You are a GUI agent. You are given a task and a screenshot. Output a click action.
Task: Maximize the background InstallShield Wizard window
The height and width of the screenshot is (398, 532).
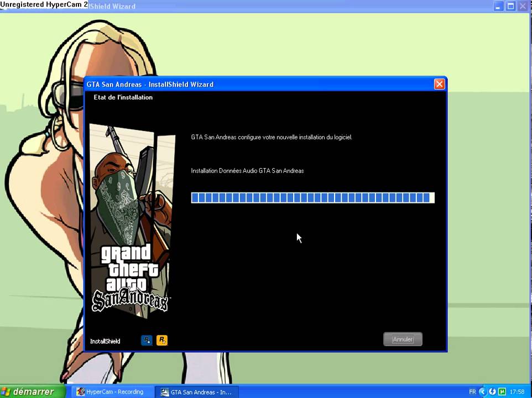pyautogui.click(x=510, y=6)
